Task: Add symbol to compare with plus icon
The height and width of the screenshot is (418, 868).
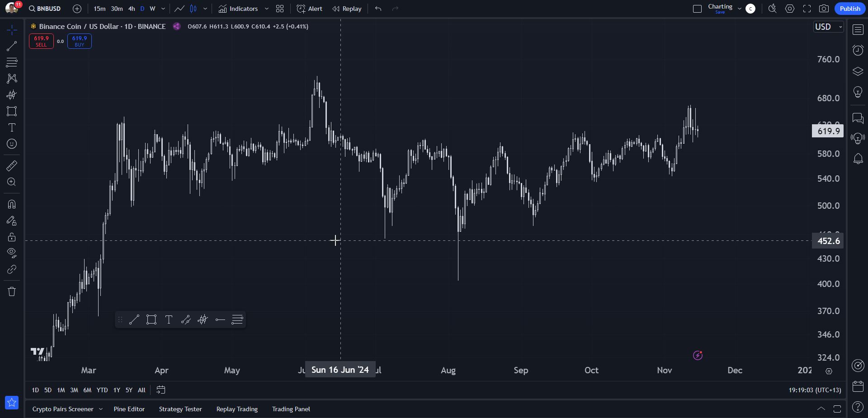Action: [77, 9]
